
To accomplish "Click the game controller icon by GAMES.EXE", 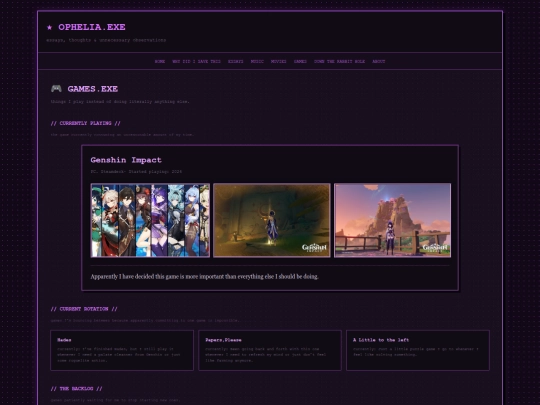I will (56, 89).
